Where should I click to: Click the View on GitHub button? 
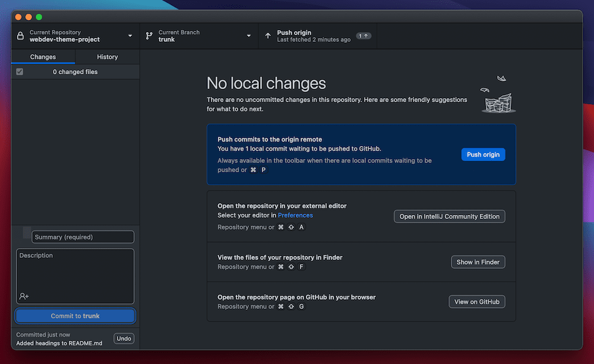[476, 302]
